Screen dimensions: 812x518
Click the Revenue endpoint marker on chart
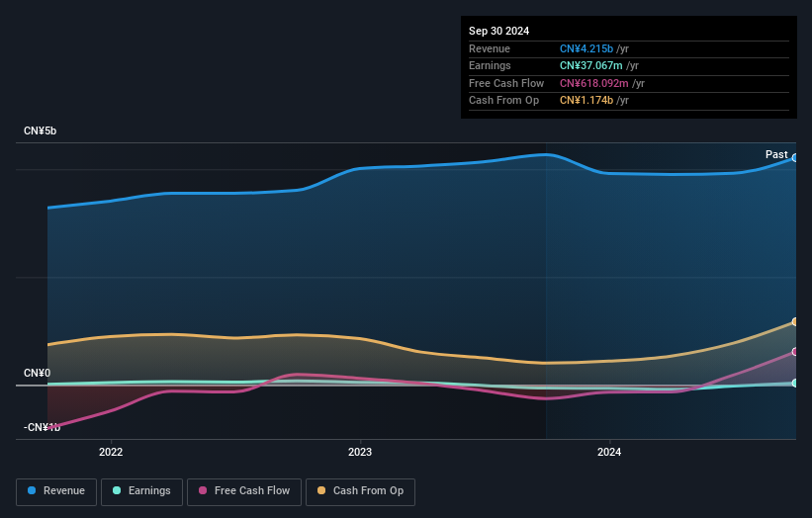(795, 158)
